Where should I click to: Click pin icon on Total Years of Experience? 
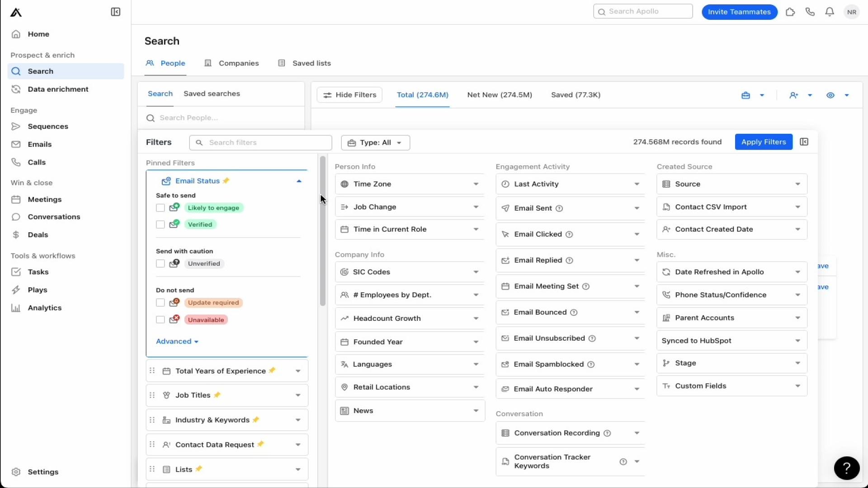coord(272,371)
